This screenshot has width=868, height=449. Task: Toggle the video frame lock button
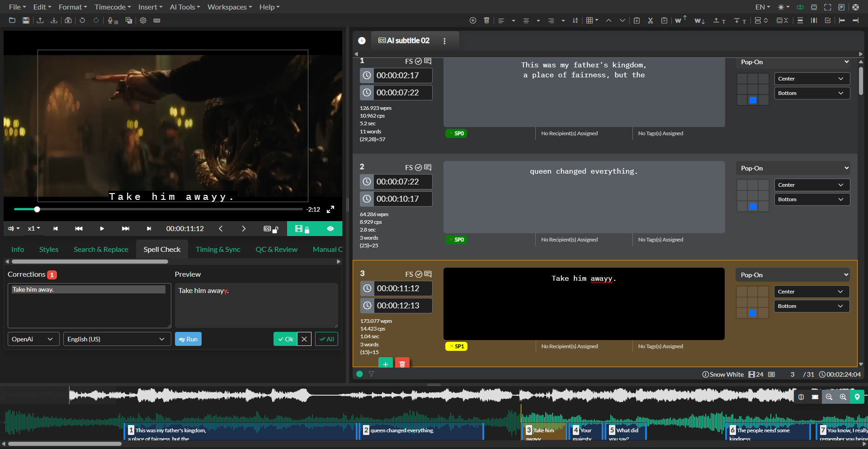[x=302, y=229]
